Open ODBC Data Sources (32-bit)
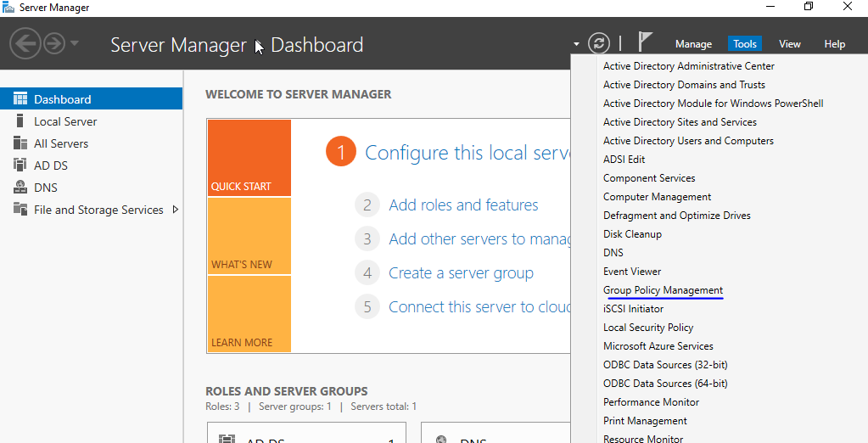 (665, 365)
